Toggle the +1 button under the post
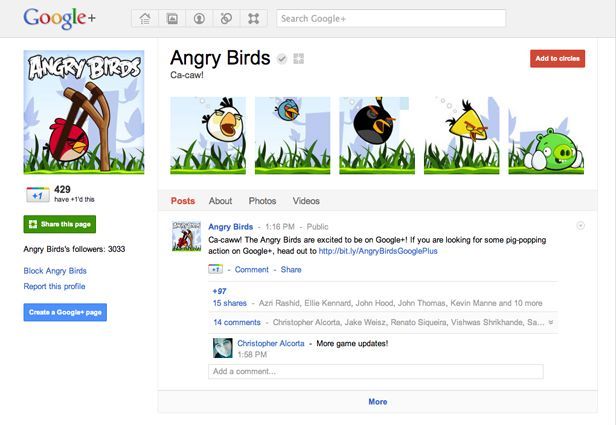616x425 pixels. point(215,270)
